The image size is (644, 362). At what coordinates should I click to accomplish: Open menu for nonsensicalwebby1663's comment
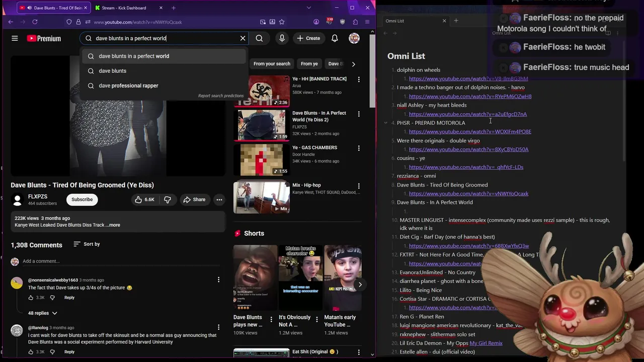(218, 280)
